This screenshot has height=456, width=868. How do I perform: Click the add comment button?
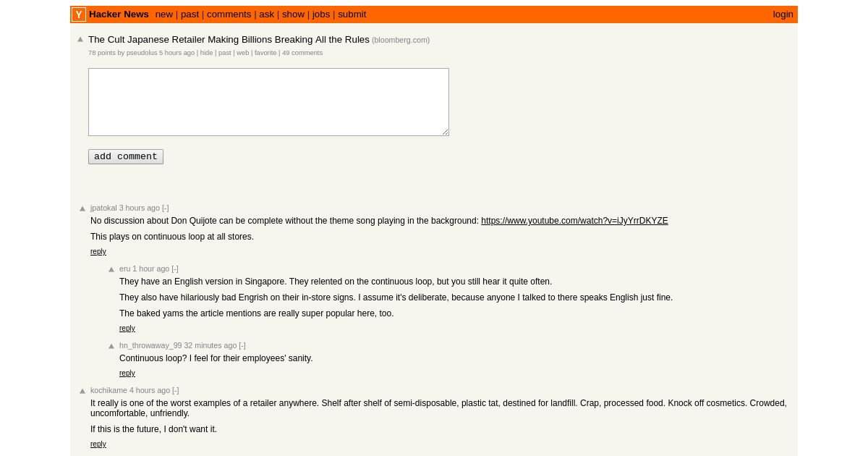126,157
